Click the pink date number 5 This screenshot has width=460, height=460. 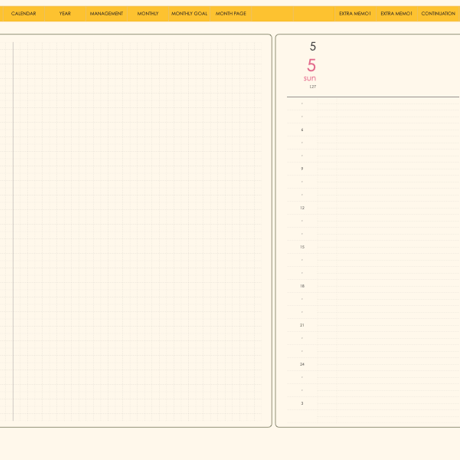(311, 65)
